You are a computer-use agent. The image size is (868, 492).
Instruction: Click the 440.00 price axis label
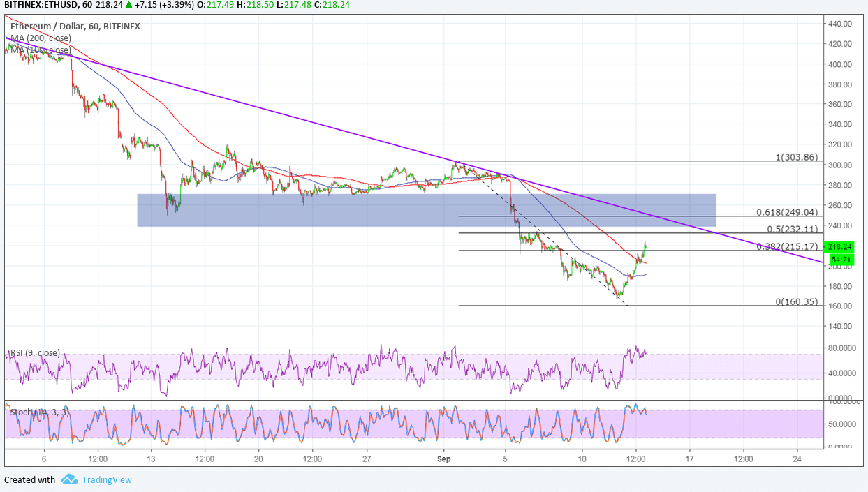click(839, 24)
